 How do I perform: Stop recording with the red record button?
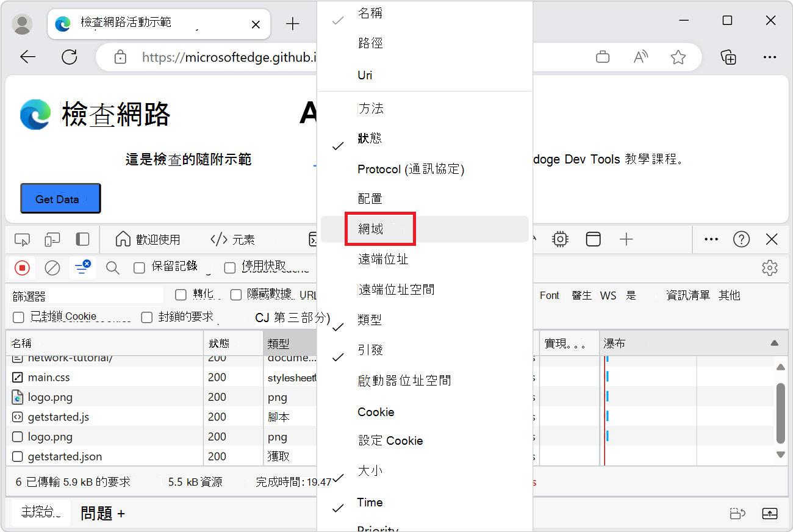pyautogui.click(x=22, y=268)
